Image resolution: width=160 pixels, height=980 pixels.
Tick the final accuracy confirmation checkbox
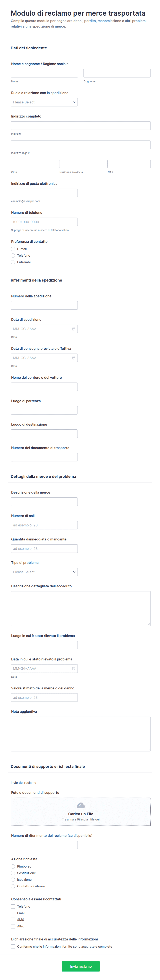click(x=13, y=946)
